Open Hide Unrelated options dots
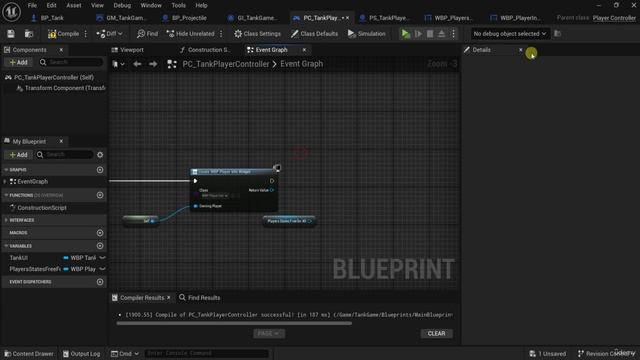The height and width of the screenshot is (360, 640). tap(221, 34)
